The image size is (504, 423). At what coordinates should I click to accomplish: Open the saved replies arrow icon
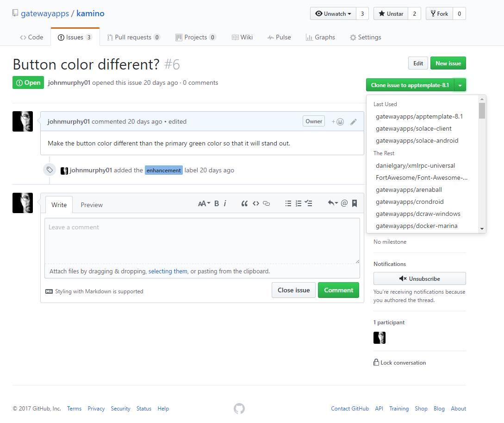click(333, 203)
